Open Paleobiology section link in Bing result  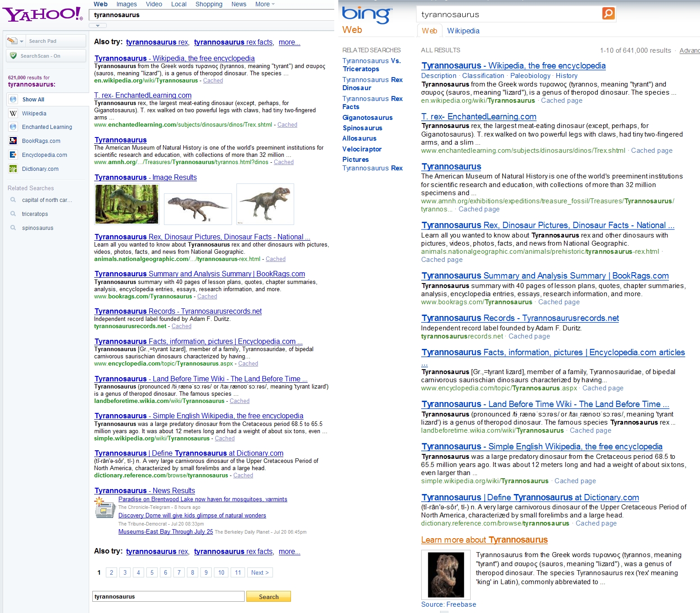(x=530, y=76)
